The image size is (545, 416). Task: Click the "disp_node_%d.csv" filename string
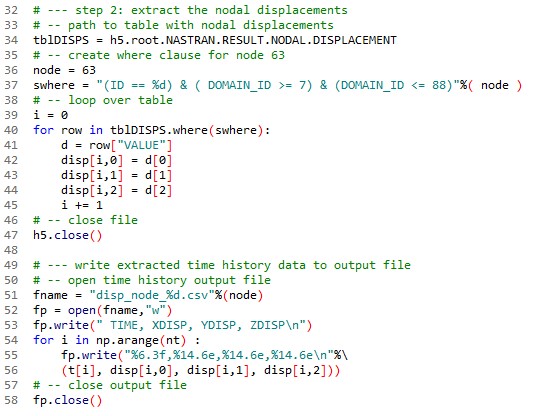coord(152,295)
